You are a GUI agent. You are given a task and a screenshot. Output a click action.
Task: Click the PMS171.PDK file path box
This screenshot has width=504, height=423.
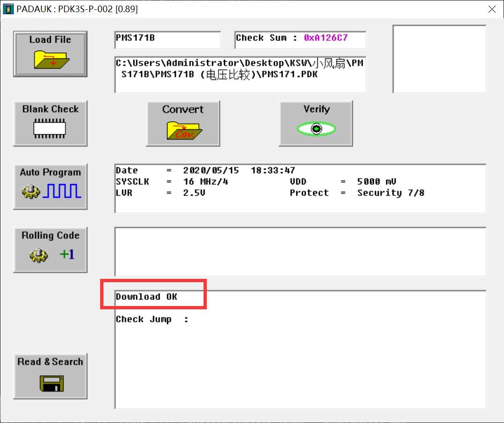[240, 75]
